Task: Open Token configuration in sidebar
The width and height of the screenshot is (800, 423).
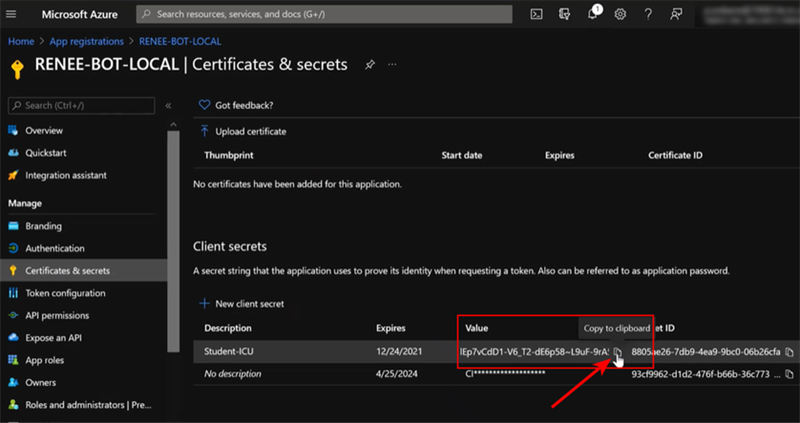Action: (x=65, y=293)
